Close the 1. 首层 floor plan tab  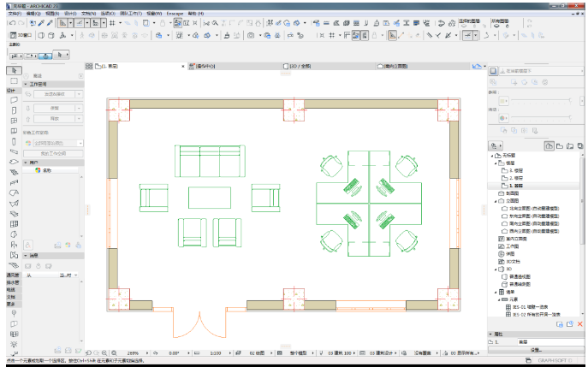(183, 67)
